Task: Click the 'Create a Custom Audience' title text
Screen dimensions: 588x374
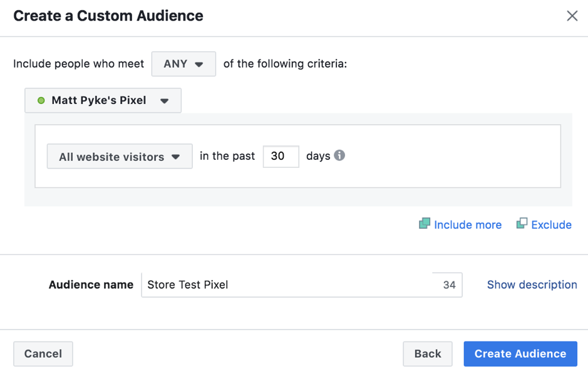Action: 108,16
